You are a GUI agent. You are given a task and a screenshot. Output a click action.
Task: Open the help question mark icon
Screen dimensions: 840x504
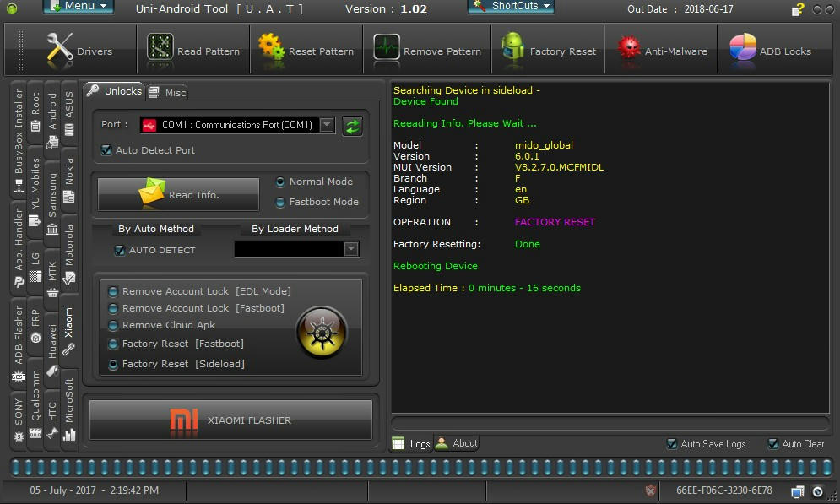click(x=798, y=9)
